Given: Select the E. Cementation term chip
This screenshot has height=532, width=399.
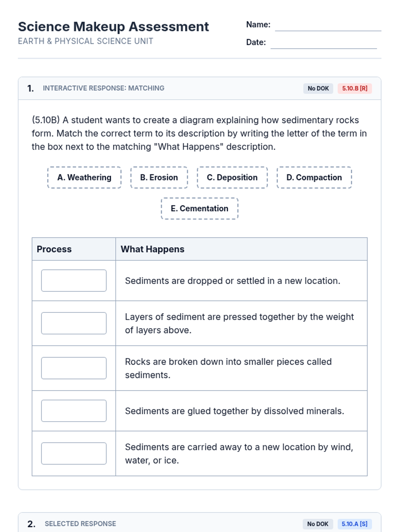Looking at the screenshot, I should (199, 208).
